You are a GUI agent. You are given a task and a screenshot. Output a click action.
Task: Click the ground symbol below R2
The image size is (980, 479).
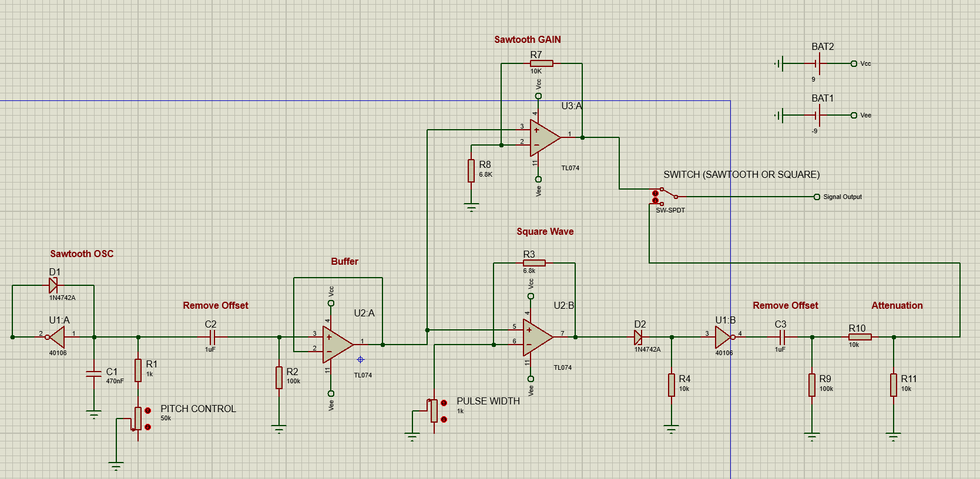pos(279,429)
